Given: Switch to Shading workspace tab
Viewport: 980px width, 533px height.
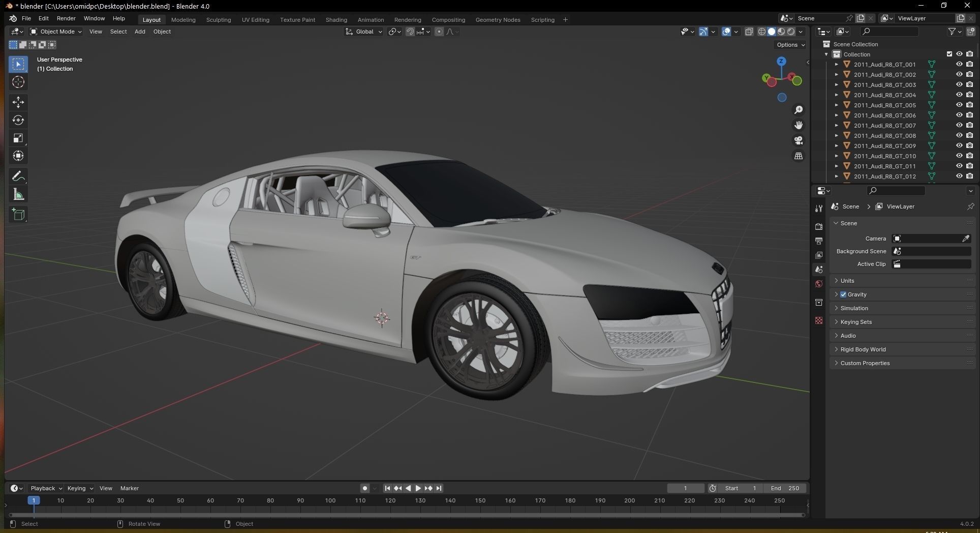Looking at the screenshot, I should [x=336, y=20].
